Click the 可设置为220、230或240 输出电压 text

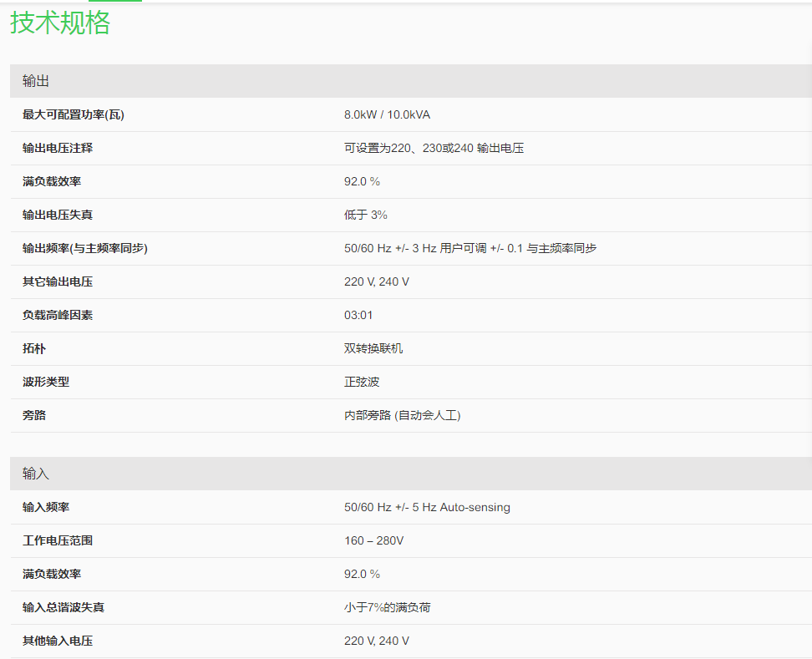tap(434, 148)
